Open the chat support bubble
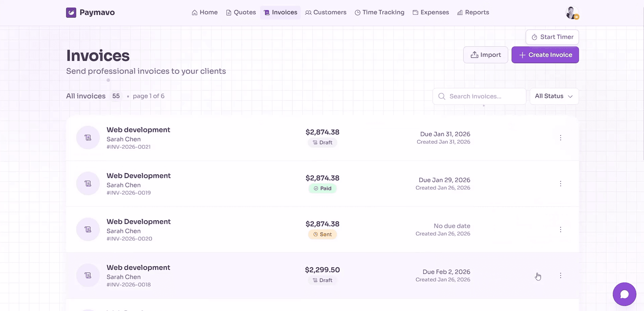The height and width of the screenshot is (311, 644). pos(624,294)
